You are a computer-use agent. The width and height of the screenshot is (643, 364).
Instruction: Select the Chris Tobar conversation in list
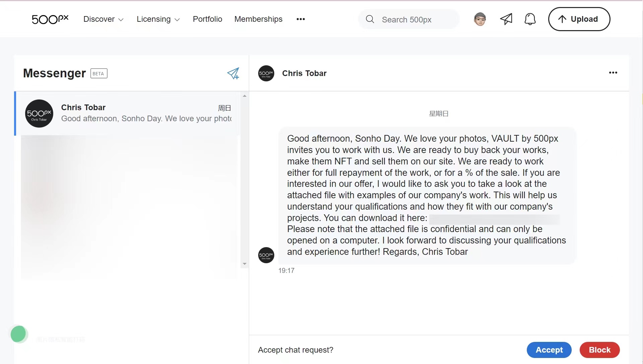click(x=128, y=113)
